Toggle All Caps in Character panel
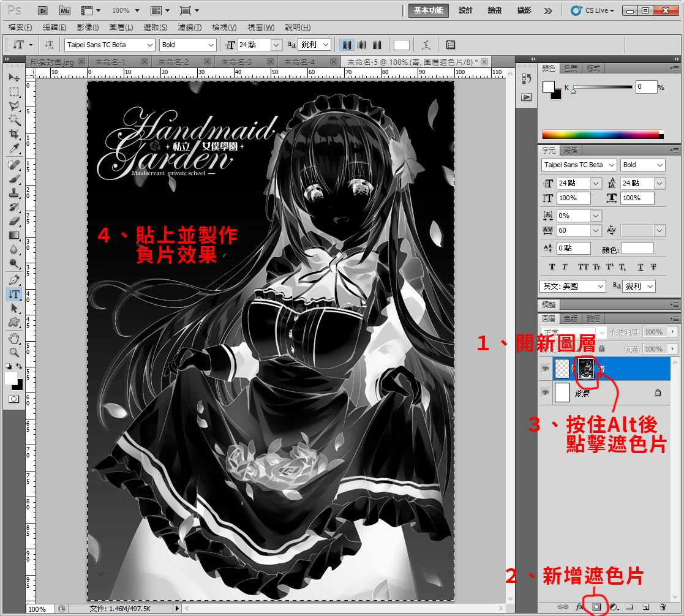 583,266
